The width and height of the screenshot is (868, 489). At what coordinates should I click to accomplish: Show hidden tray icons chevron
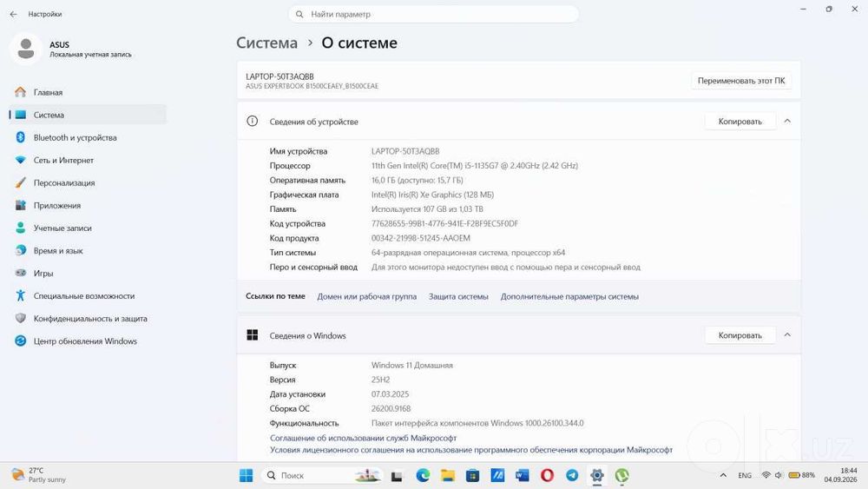723,475
